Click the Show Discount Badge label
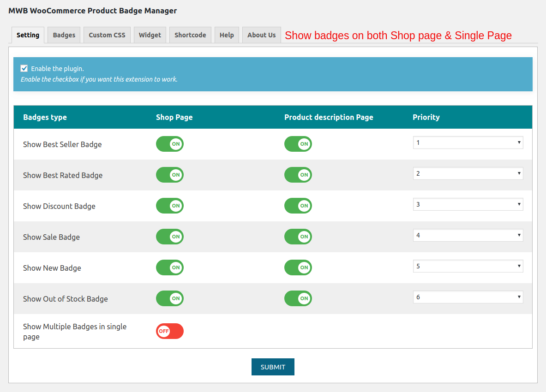 [x=59, y=206]
